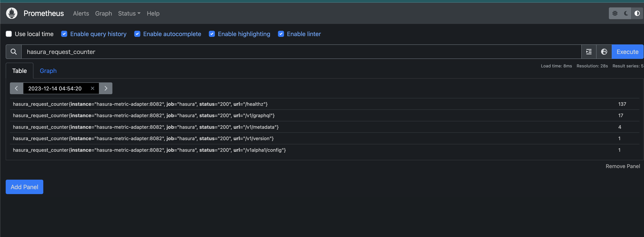
Task: Click the Add Panel button
Action: point(24,187)
